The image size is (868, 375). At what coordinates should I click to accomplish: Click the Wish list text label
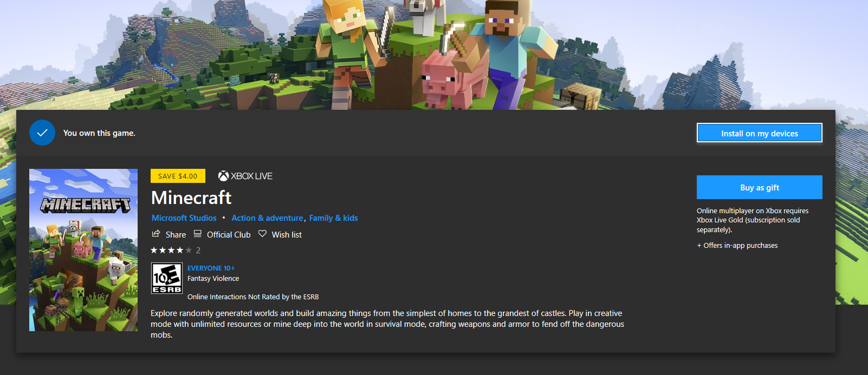[x=287, y=234]
